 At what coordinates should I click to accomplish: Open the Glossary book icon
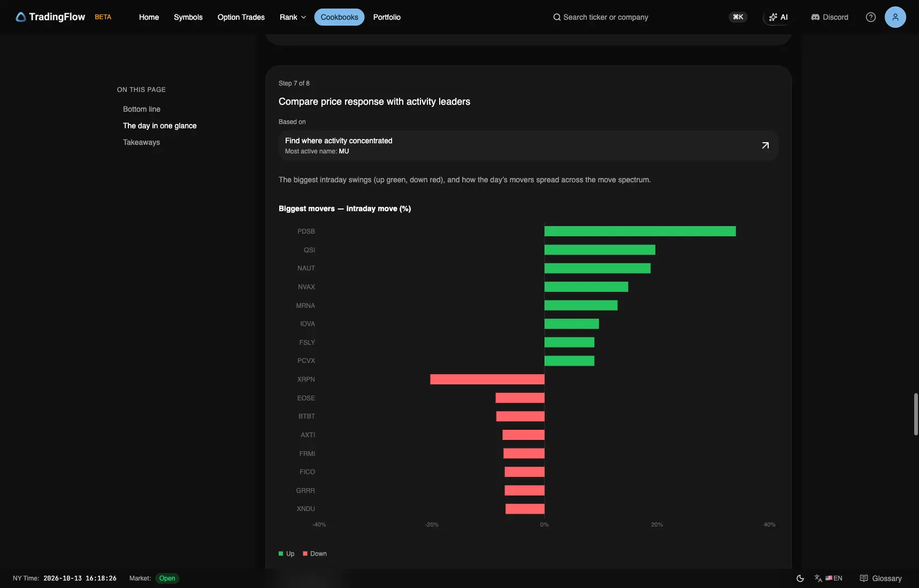864,578
